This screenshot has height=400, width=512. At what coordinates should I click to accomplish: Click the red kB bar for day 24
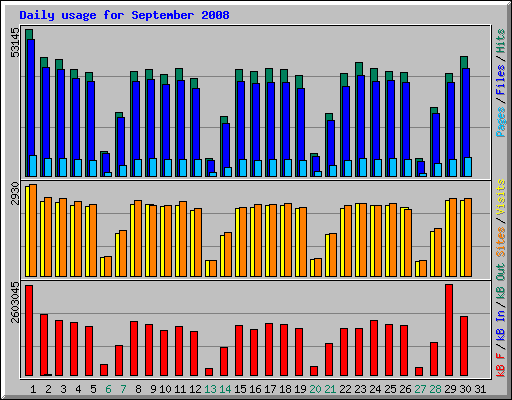click(x=374, y=348)
